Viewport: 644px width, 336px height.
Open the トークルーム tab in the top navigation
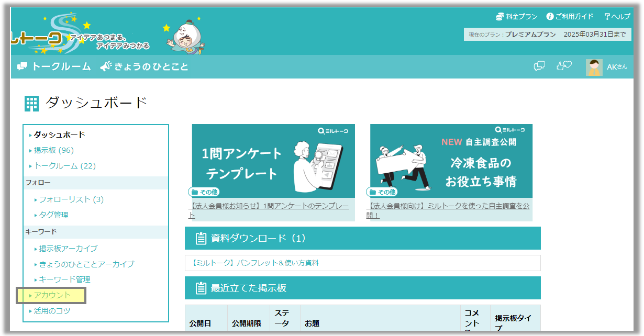61,67
